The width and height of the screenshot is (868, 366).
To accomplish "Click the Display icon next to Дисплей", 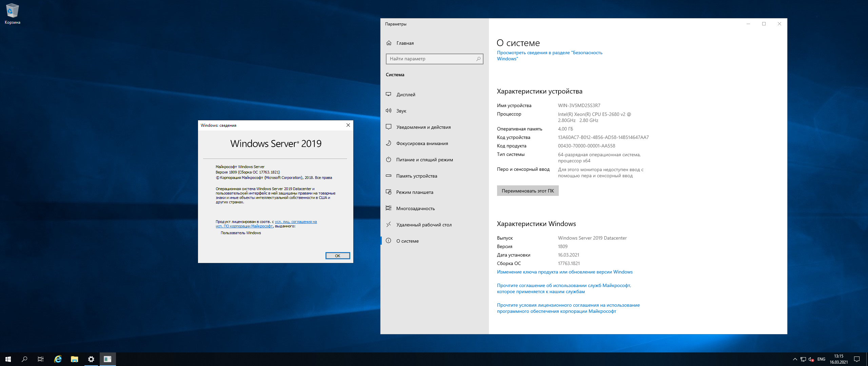I will point(389,94).
